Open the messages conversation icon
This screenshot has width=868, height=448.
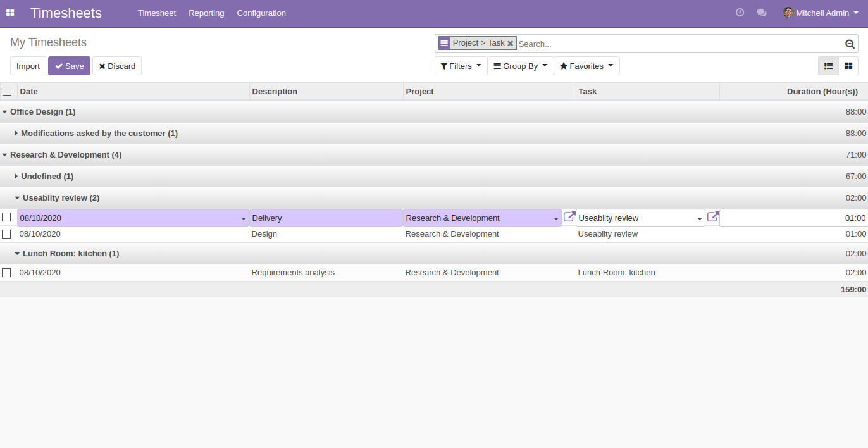pyautogui.click(x=762, y=12)
